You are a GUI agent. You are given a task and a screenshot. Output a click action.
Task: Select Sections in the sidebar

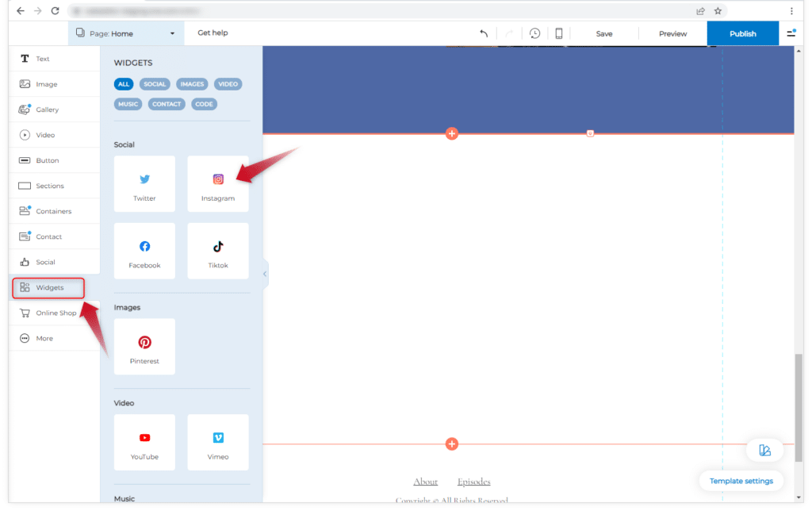pos(49,186)
